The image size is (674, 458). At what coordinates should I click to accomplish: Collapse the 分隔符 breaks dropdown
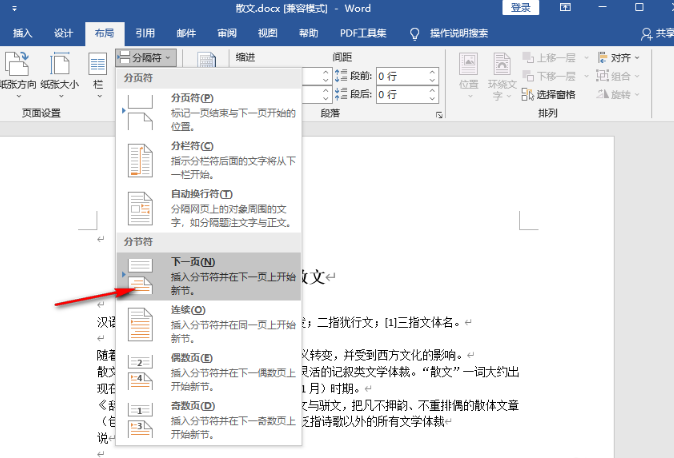click(x=146, y=57)
